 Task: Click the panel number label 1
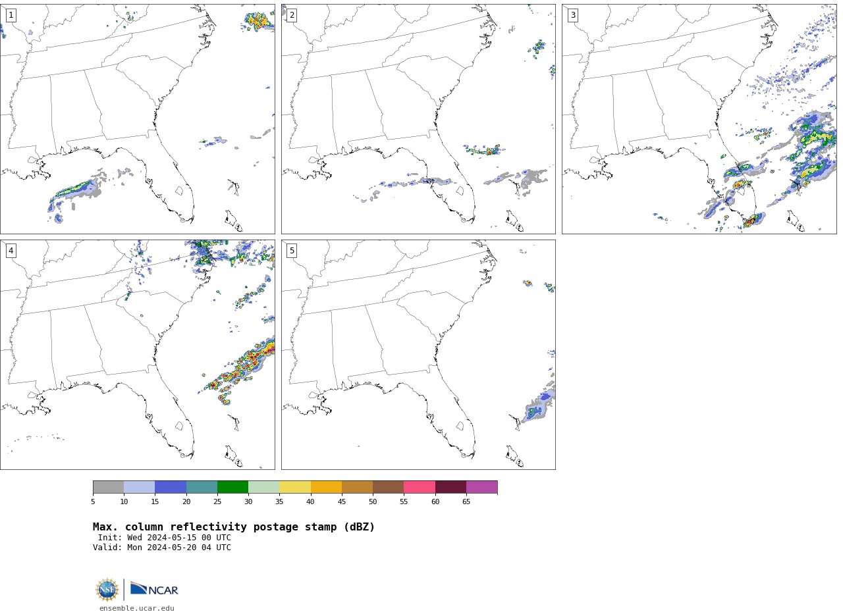pyautogui.click(x=11, y=15)
